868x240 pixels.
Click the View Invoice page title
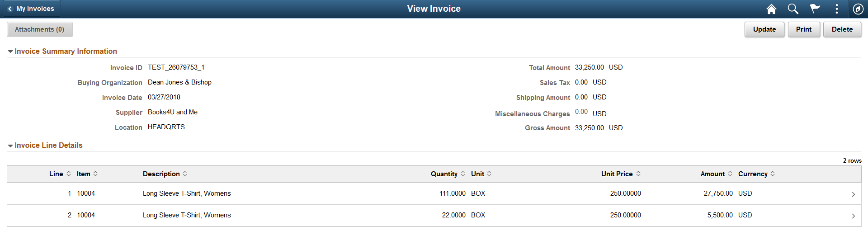point(434,9)
